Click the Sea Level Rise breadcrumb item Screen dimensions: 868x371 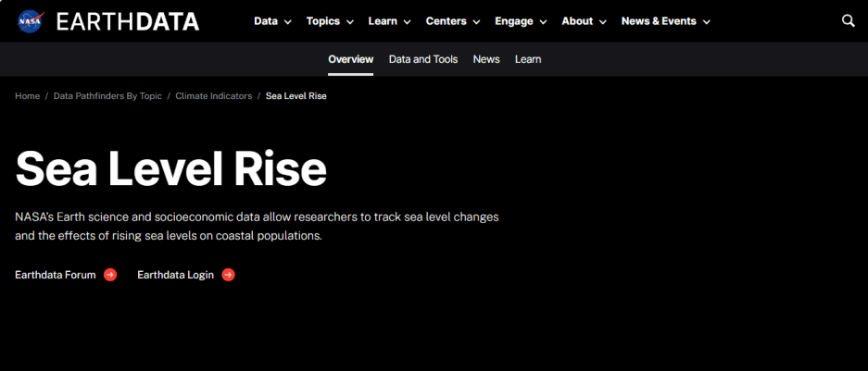(296, 96)
